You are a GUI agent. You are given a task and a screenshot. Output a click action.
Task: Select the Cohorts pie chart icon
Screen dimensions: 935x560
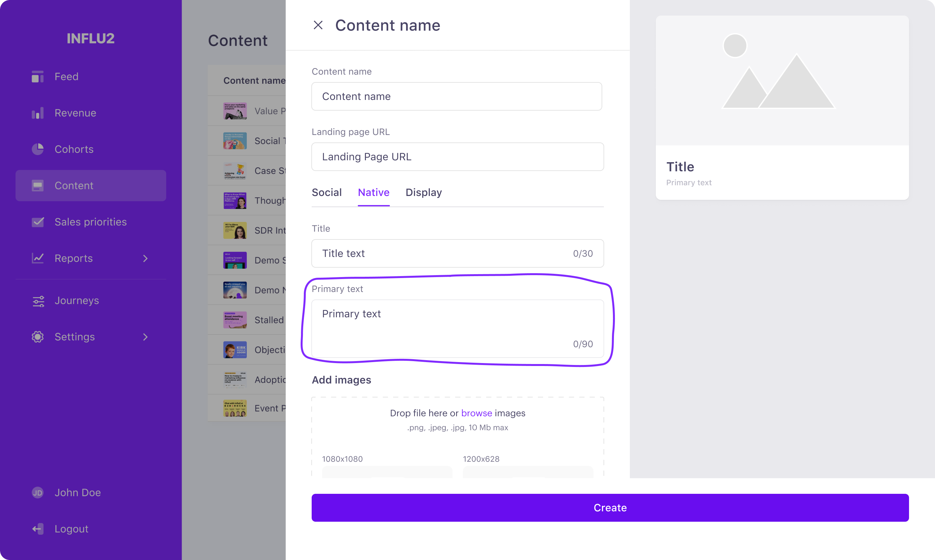[37, 149]
